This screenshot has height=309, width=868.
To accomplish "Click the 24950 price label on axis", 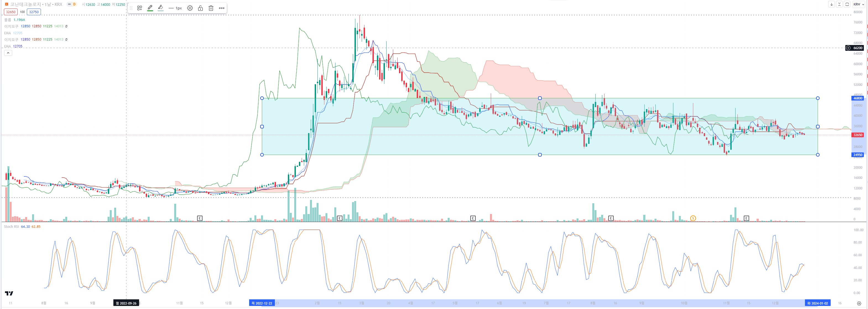I will [857, 155].
